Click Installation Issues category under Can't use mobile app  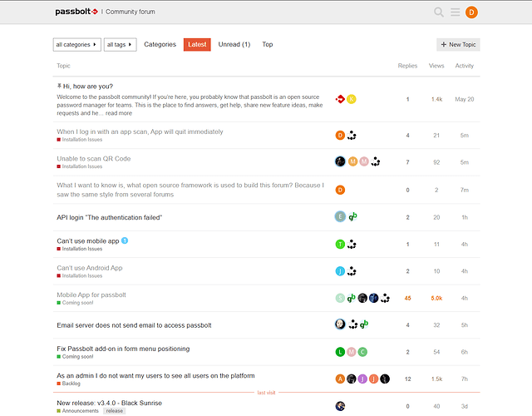[80, 249]
